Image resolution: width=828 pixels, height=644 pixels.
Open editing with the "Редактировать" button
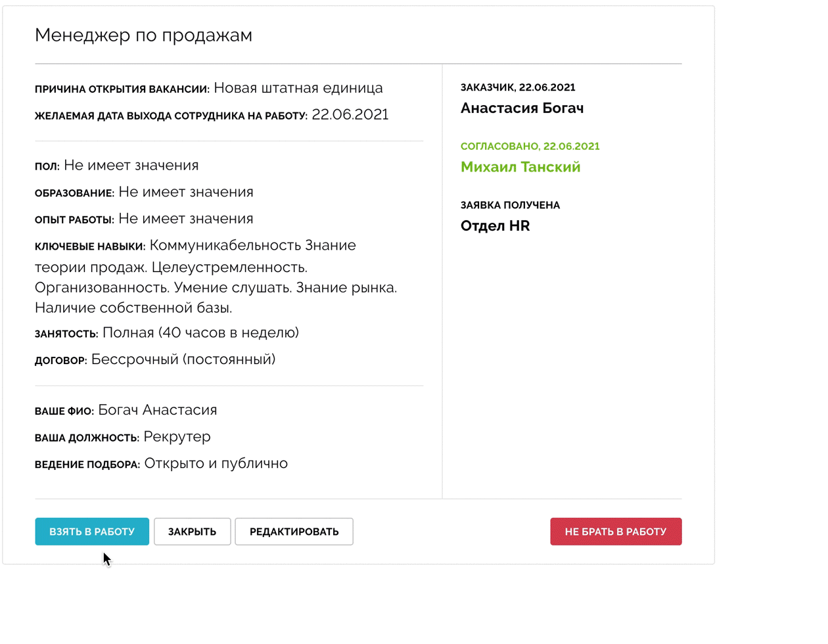tap(294, 532)
